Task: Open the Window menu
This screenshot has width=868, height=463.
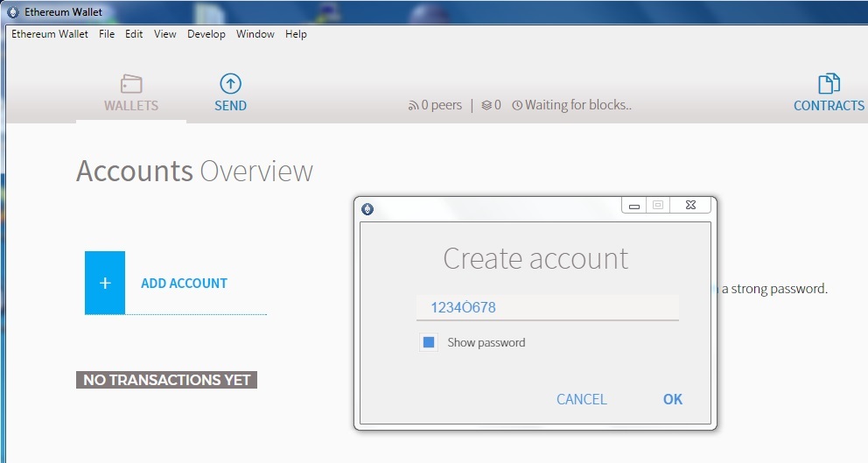Action: click(x=255, y=34)
